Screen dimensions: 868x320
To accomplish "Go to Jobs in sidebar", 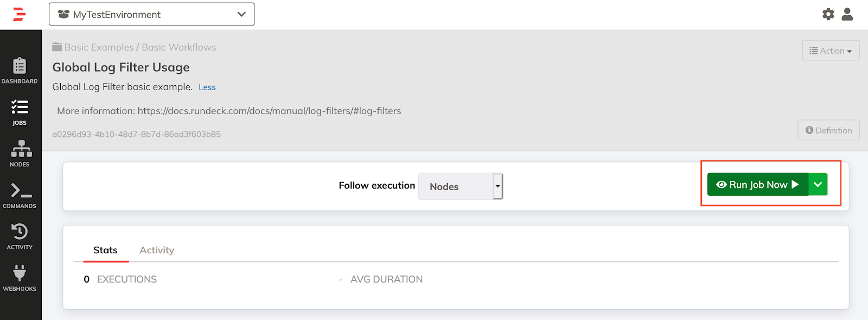I will click(20, 112).
